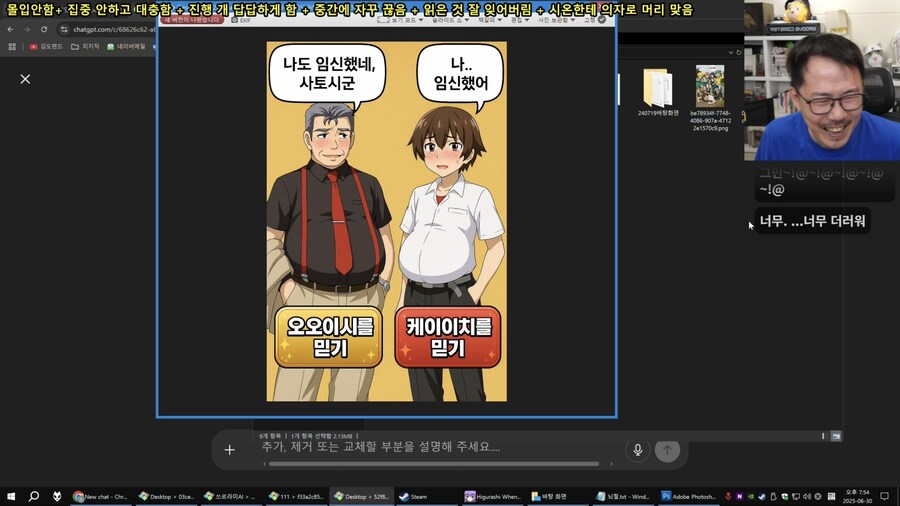Open the 치지직 bookmark folder

[85, 46]
